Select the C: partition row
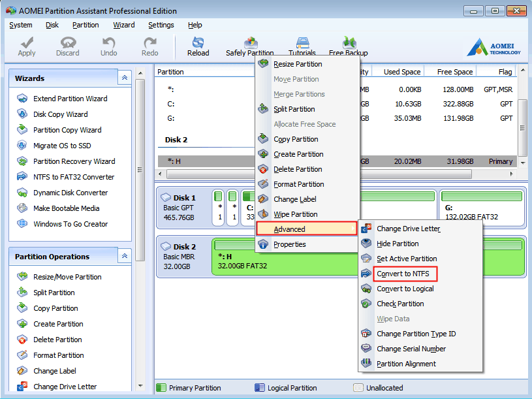This screenshot has height=399, width=532. click(337, 104)
